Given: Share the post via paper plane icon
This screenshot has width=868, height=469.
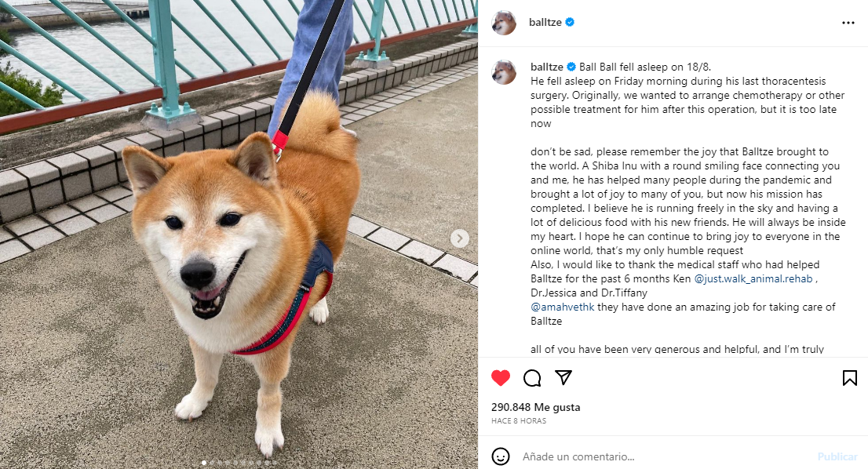Looking at the screenshot, I should tap(563, 377).
